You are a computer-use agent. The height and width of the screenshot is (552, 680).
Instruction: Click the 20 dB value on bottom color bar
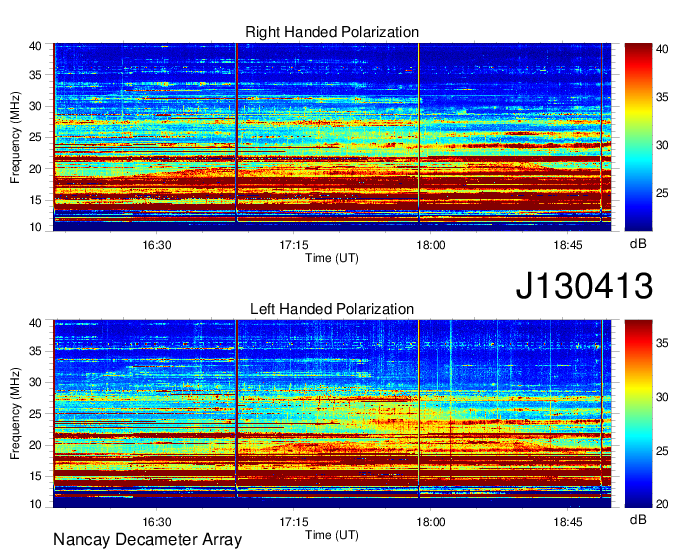coord(662,504)
